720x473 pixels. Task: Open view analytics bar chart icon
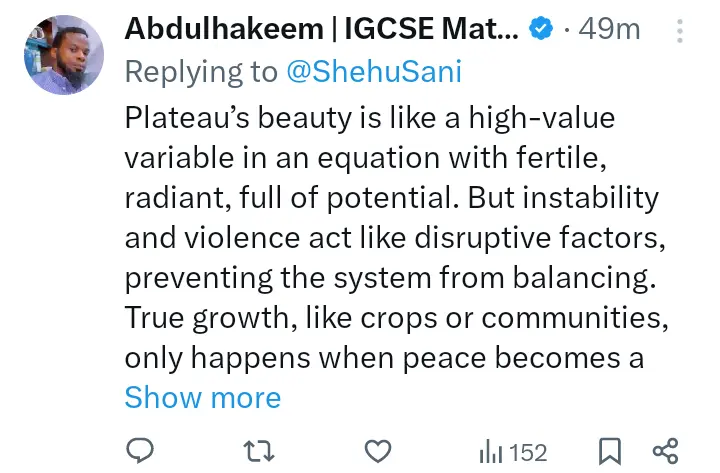click(x=490, y=452)
